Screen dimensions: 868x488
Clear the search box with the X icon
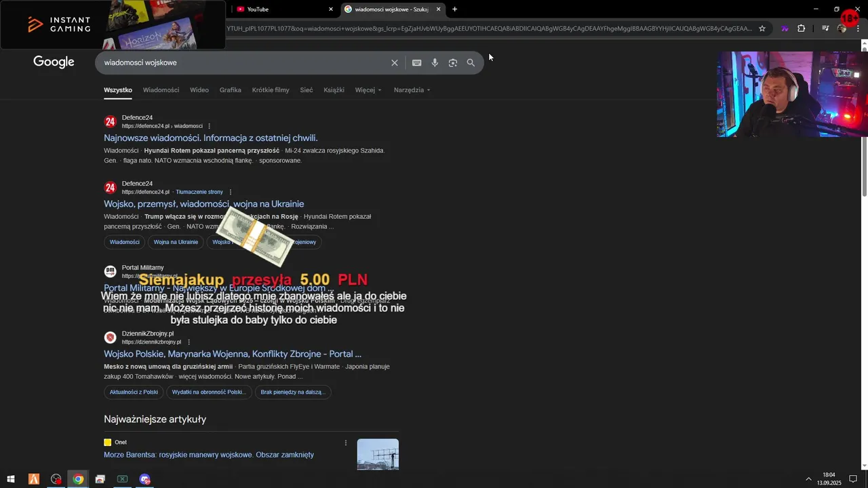pos(395,62)
